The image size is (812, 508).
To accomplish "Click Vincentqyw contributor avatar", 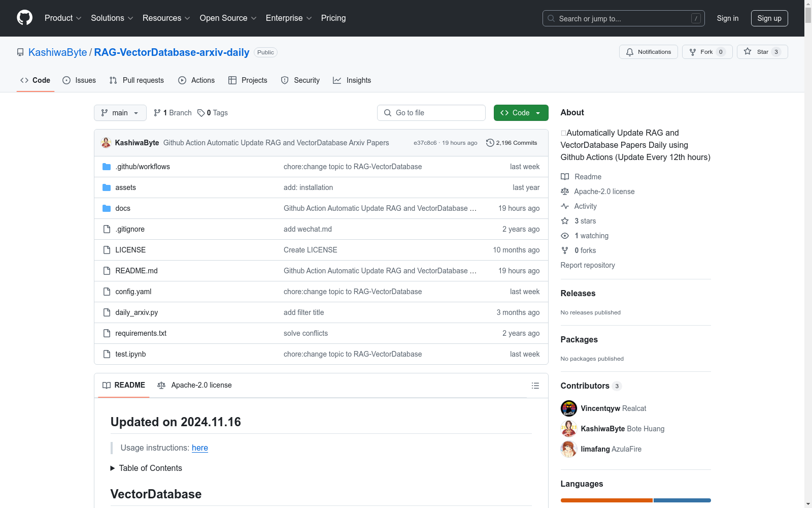I will pyautogui.click(x=569, y=408).
